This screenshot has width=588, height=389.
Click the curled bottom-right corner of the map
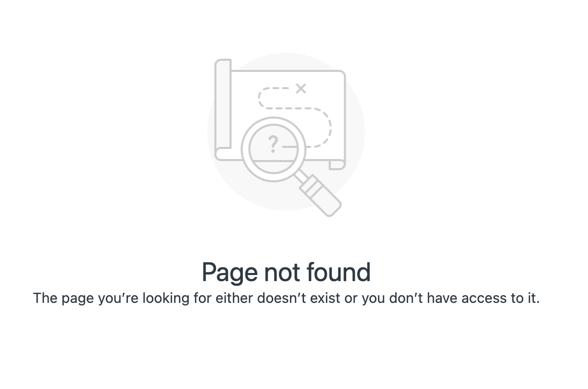tap(337, 165)
